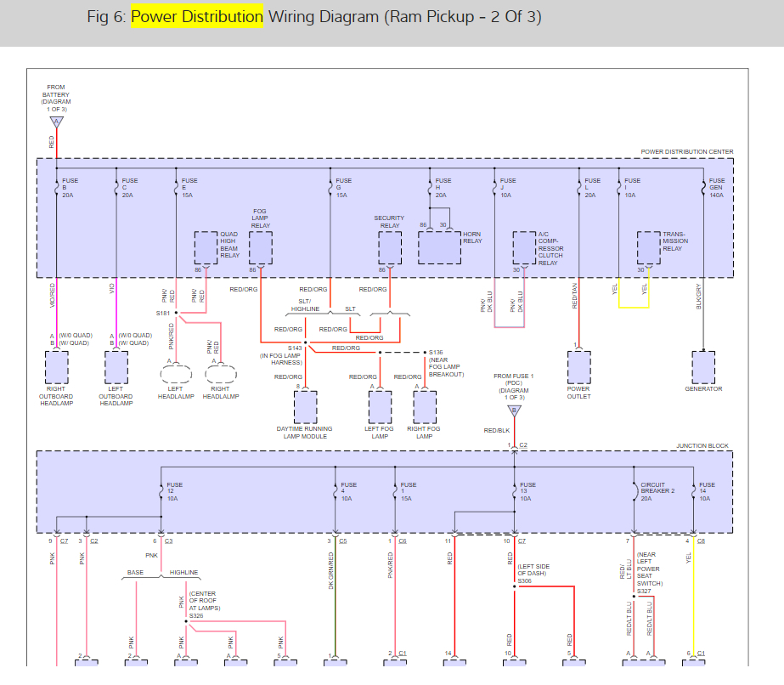Select the FUSE B 20A label
784x685 pixels.
[x=70, y=188]
